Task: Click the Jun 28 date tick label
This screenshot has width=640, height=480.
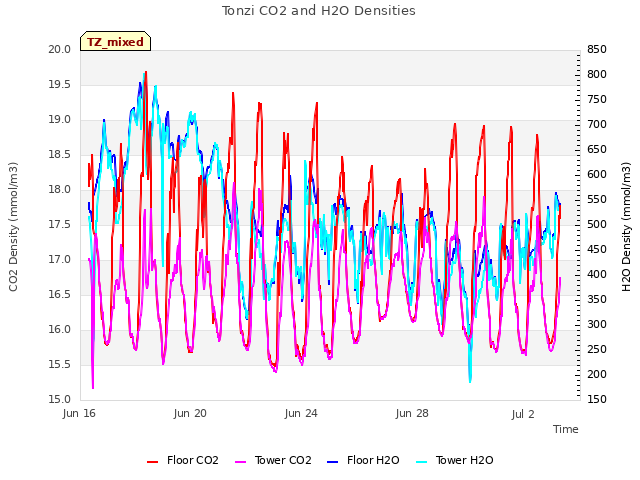Action: click(x=412, y=413)
